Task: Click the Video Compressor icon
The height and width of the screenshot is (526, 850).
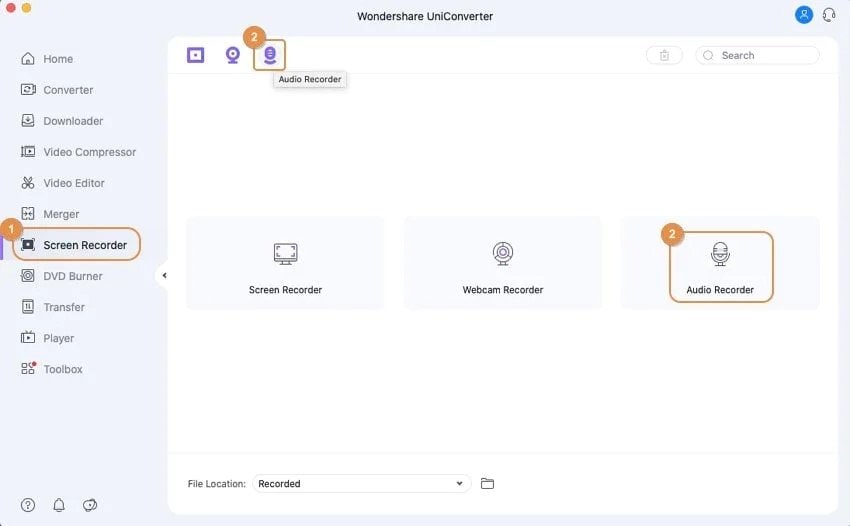Action: pos(28,151)
